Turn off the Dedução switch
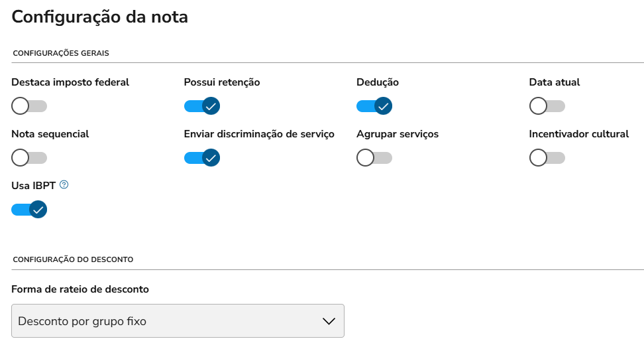This screenshot has width=644, height=347. (x=374, y=106)
